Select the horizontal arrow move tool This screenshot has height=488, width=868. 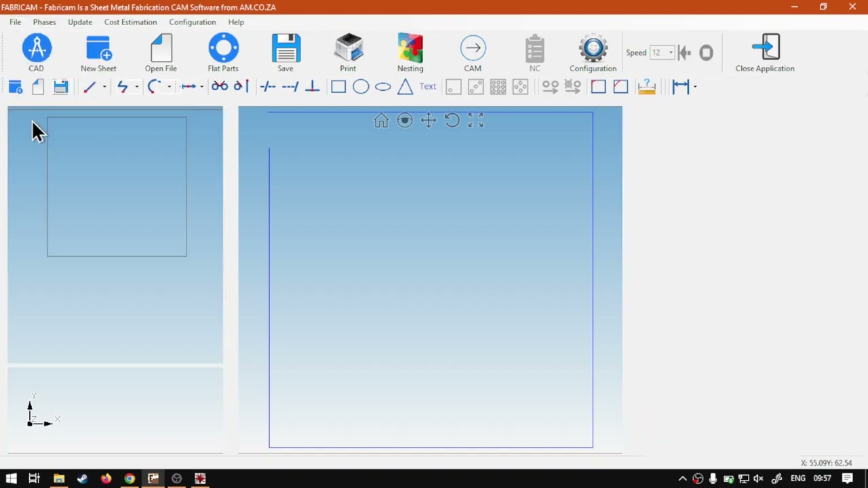[189, 87]
